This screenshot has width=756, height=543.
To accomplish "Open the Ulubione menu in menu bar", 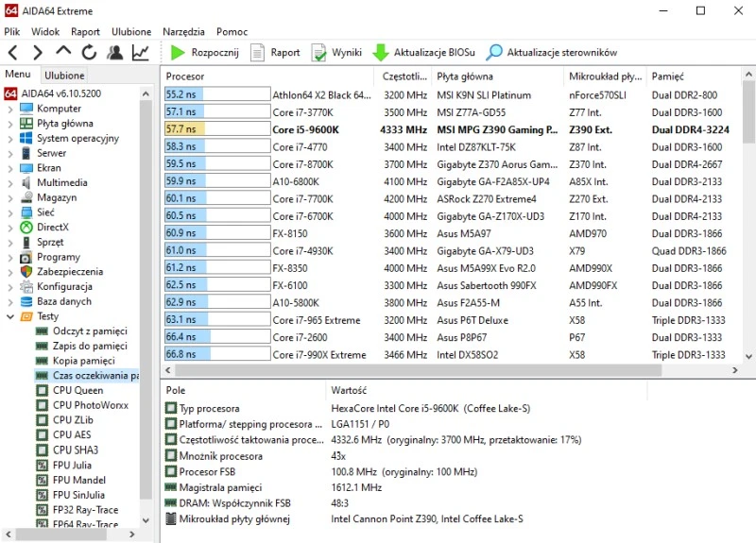I will 131,32.
